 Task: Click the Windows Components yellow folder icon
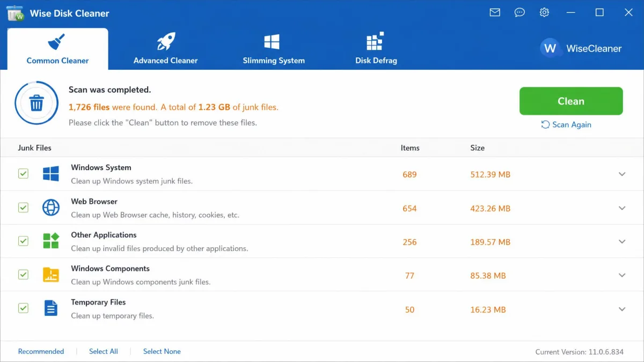tap(51, 275)
